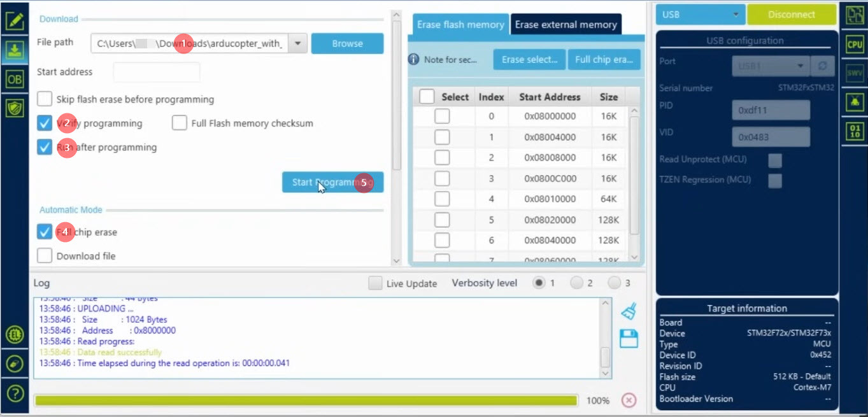Save the log with floppy disk icon
The image size is (868, 417).
[629, 339]
